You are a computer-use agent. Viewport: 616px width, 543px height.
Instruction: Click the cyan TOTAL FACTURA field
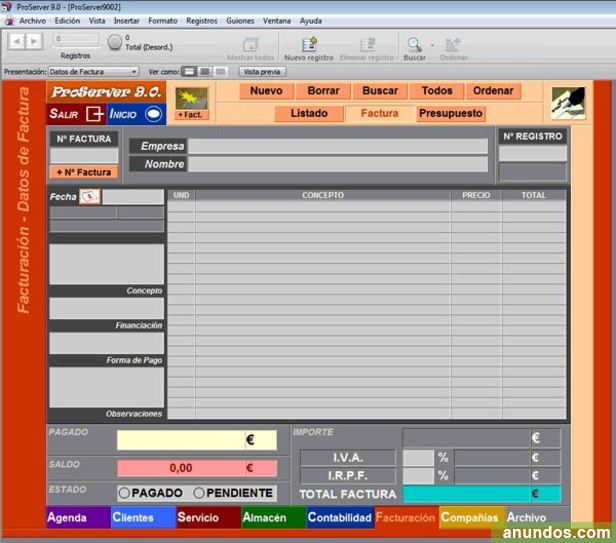pyautogui.click(x=482, y=494)
